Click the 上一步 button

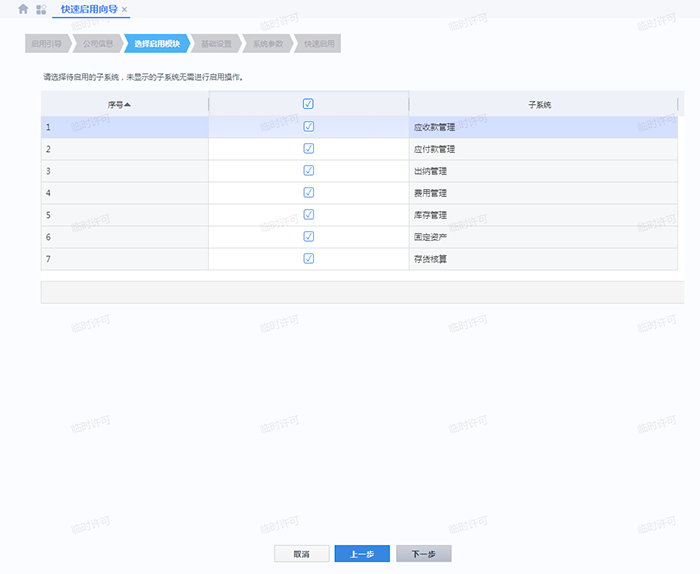pyautogui.click(x=362, y=553)
